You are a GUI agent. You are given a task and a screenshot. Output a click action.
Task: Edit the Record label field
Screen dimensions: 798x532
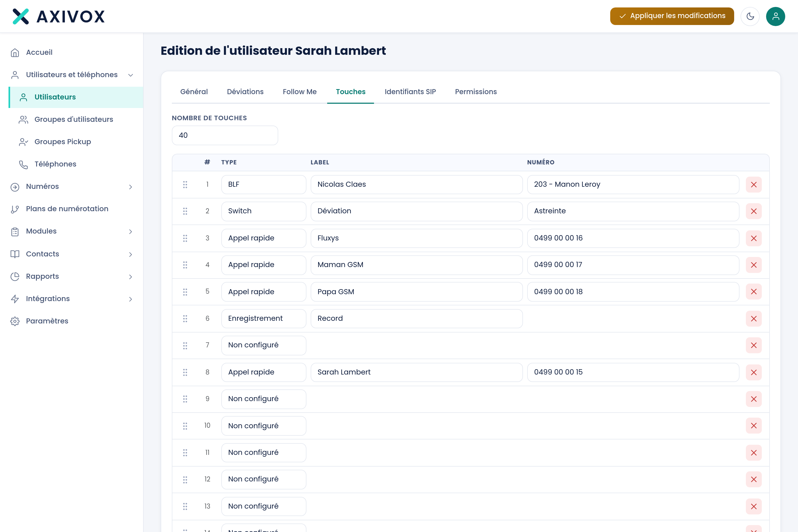pos(417,319)
